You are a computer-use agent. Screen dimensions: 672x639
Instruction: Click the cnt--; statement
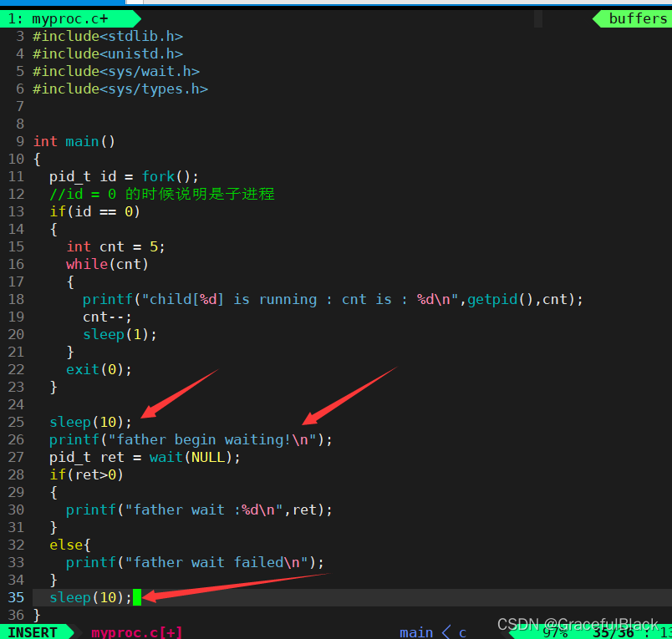click(x=107, y=317)
